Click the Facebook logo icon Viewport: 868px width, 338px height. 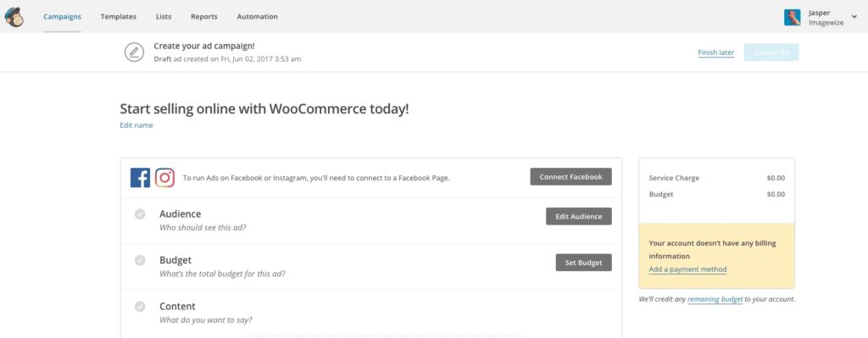pos(140,178)
